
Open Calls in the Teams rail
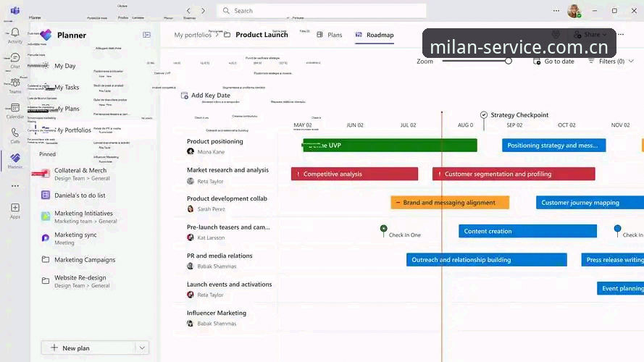pos(15,135)
